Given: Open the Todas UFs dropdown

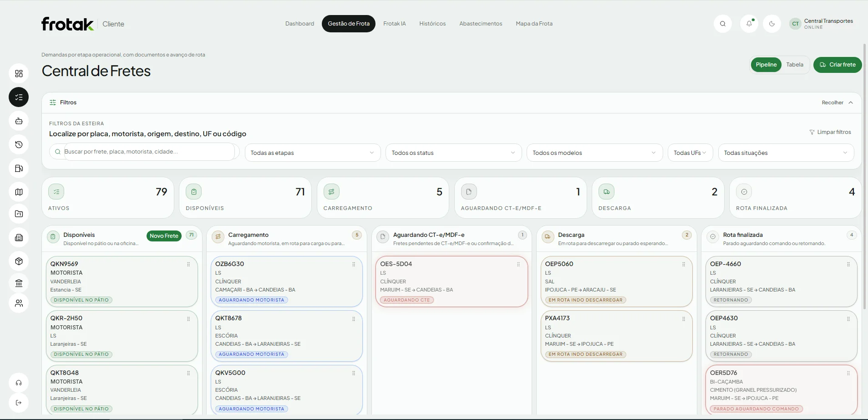Looking at the screenshot, I should [690, 153].
